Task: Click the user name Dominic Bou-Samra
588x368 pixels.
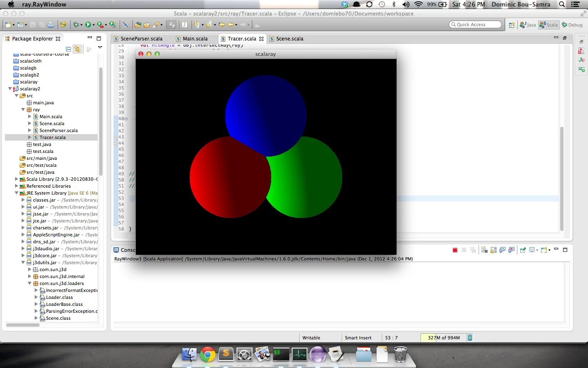Action: [x=521, y=4]
